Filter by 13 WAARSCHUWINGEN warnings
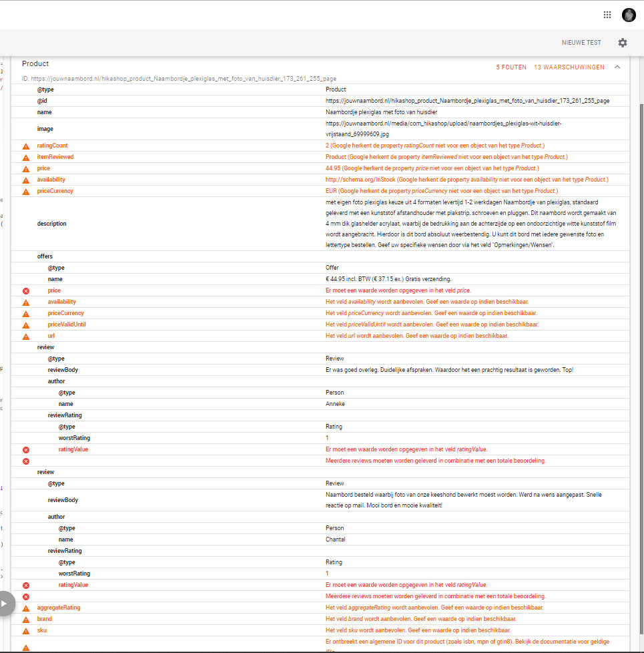Image resolution: width=644 pixels, height=653 pixels. coord(569,67)
